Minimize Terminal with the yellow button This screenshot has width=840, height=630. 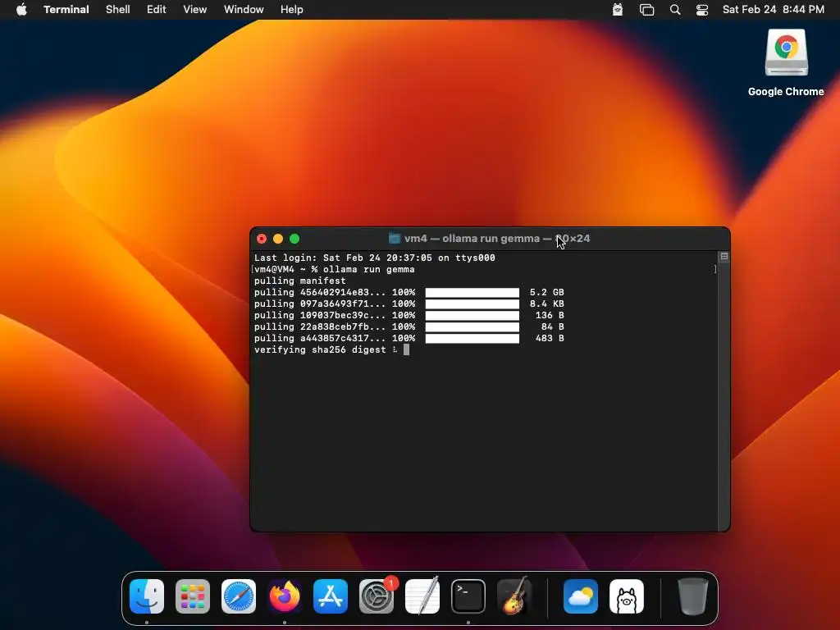[x=278, y=239]
